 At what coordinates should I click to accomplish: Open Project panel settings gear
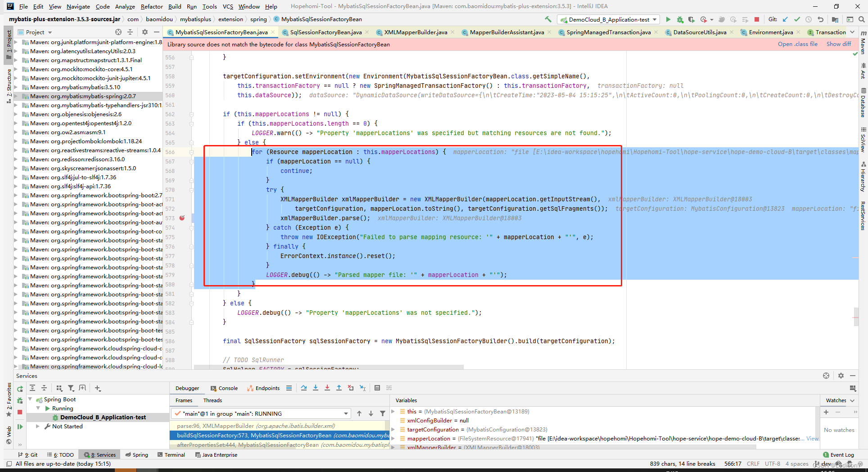click(x=145, y=32)
